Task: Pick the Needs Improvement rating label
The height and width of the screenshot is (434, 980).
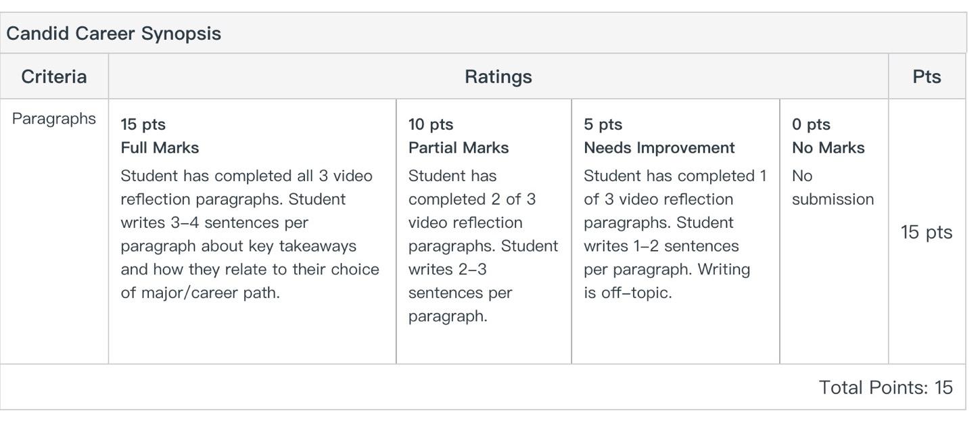Action: tap(659, 147)
